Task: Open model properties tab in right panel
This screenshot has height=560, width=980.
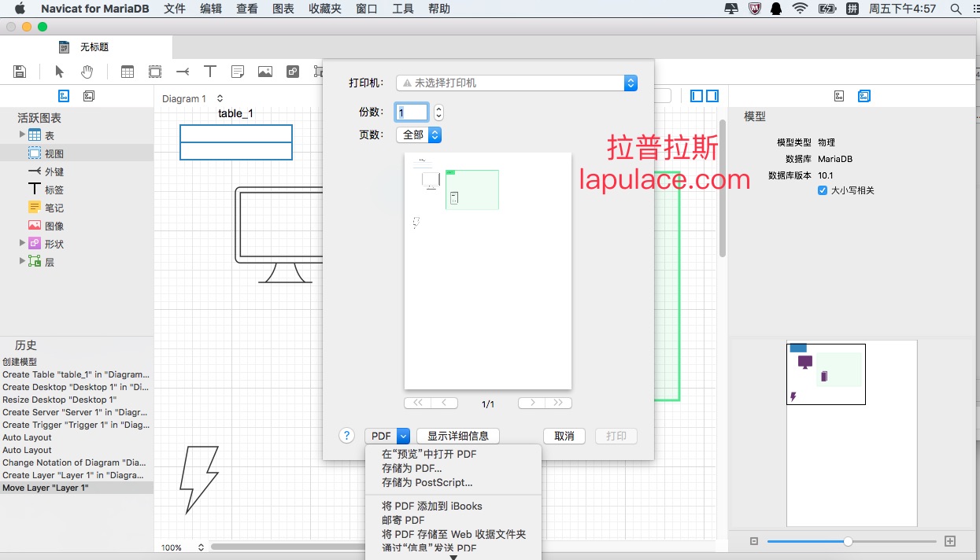Action: 864,96
